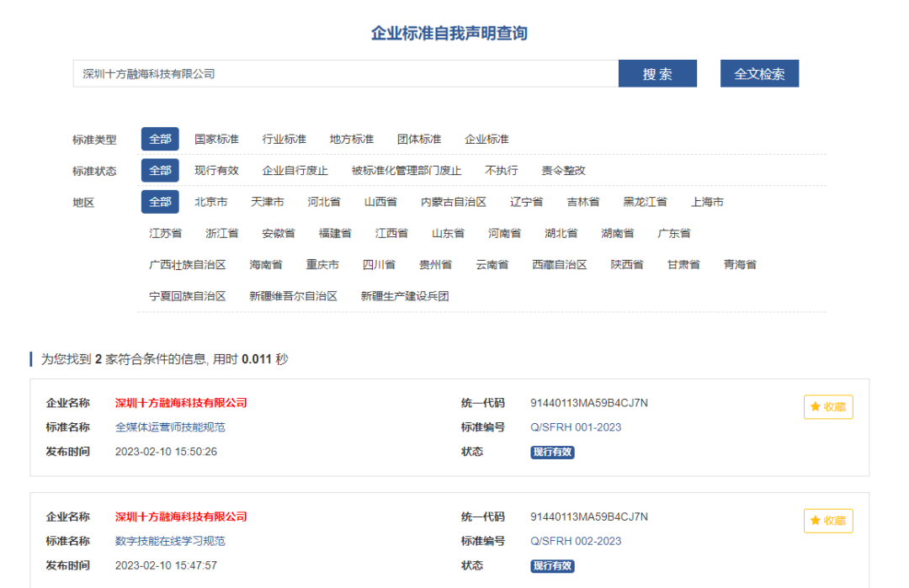
Task: Choose 山东省 region filter
Action: (448, 233)
